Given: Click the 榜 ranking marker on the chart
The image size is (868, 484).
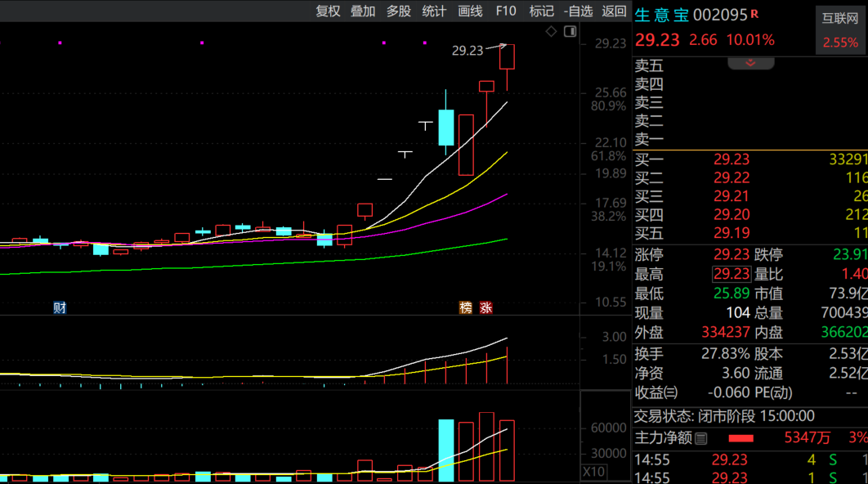Looking at the screenshot, I should pos(466,307).
